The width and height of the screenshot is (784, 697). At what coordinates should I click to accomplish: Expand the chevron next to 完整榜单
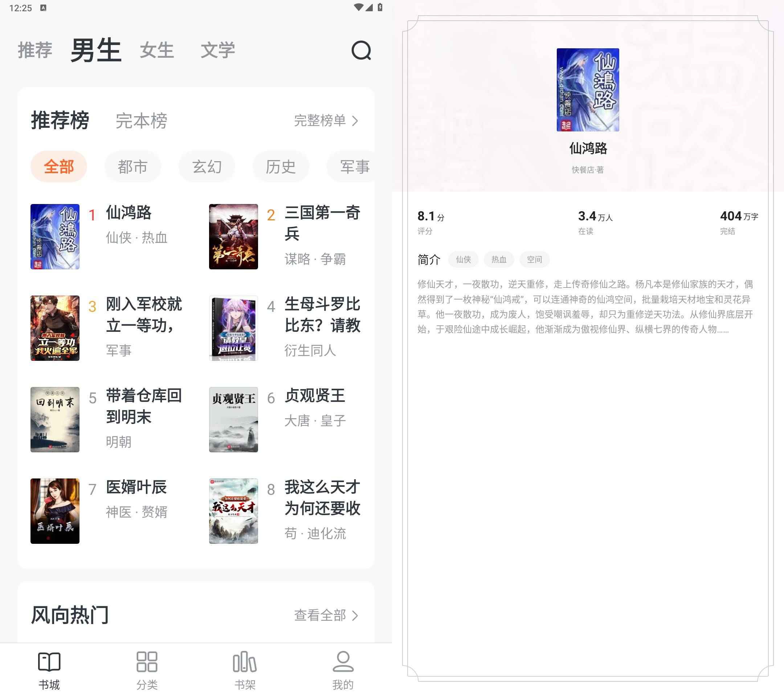pos(355,121)
